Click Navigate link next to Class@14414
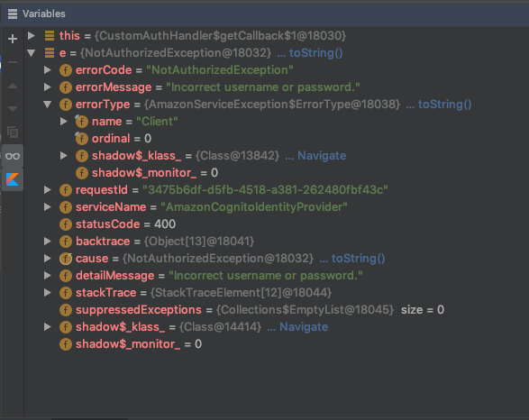The height and width of the screenshot is (420, 529). point(304,327)
